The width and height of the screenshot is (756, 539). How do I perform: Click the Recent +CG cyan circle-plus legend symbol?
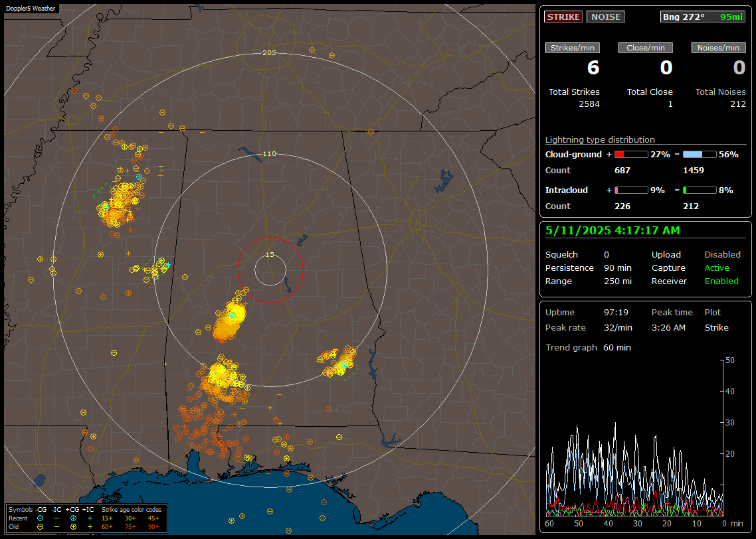73,518
